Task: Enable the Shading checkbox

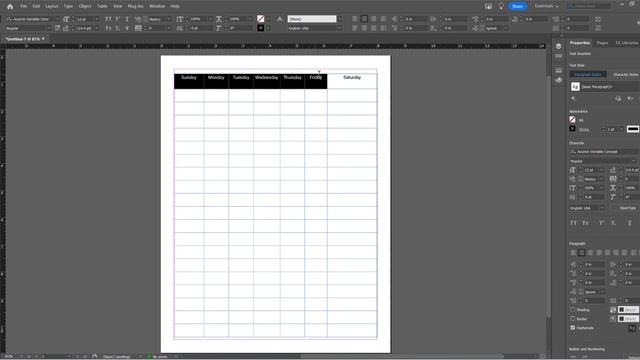Action: click(x=573, y=310)
